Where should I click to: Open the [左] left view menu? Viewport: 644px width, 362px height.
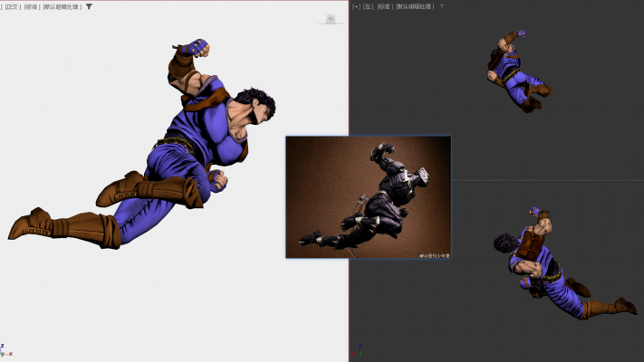coord(367,6)
